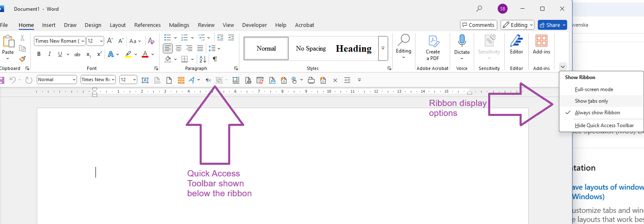Choose Show tabs only in ribbon menu
The image size is (644, 224).
pyautogui.click(x=601, y=101)
